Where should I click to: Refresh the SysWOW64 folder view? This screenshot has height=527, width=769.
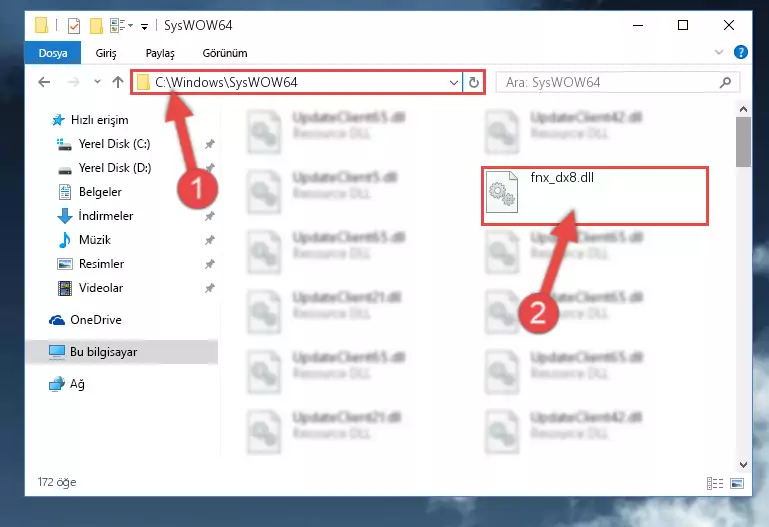click(473, 82)
